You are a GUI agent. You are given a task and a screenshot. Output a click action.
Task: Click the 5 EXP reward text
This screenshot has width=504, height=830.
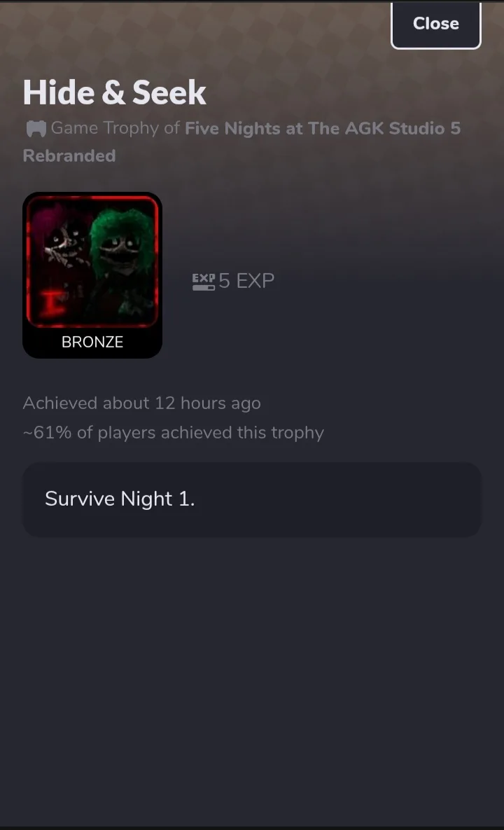[246, 281]
